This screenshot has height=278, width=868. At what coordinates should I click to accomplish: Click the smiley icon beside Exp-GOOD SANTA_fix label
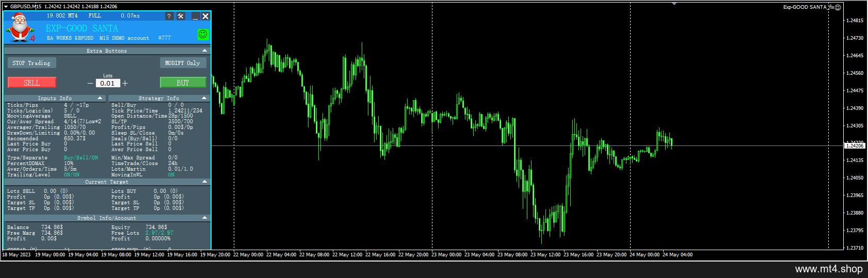coord(838,7)
